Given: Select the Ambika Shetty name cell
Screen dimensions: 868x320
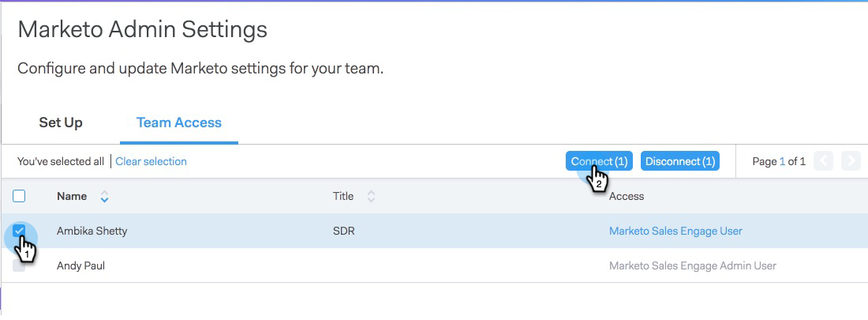Looking at the screenshot, I should [x=92, y=231].
